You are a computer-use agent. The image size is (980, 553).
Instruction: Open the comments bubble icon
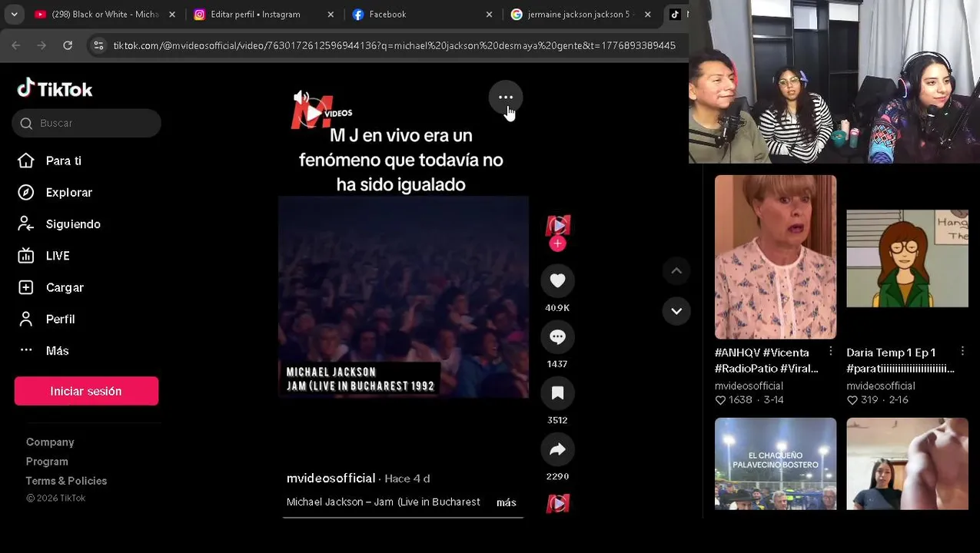(557, 337)
